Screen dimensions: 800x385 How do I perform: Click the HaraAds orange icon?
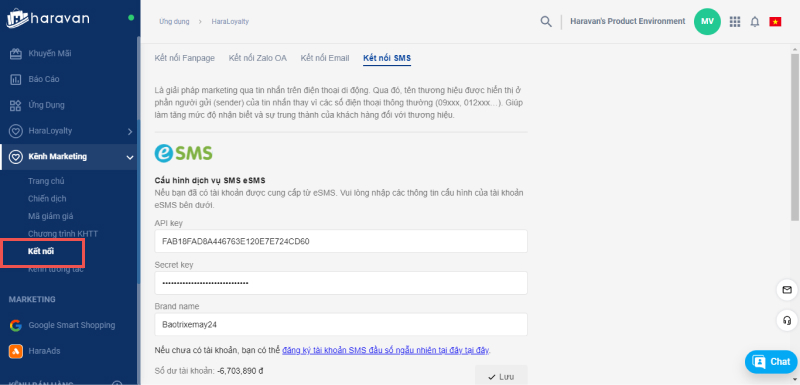click(16, 351)
